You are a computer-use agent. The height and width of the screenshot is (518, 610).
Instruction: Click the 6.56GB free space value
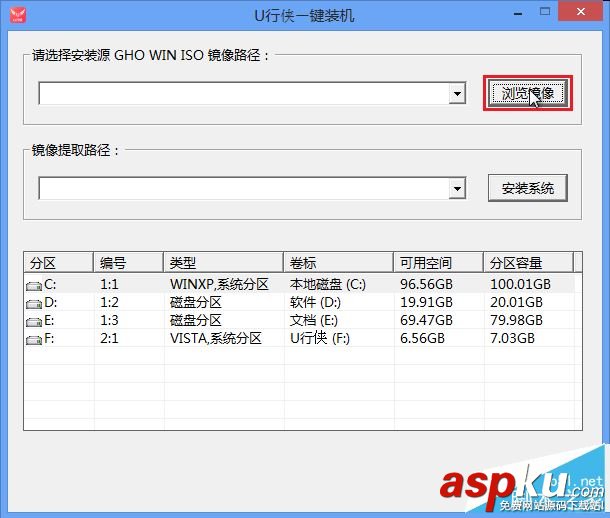422,338
